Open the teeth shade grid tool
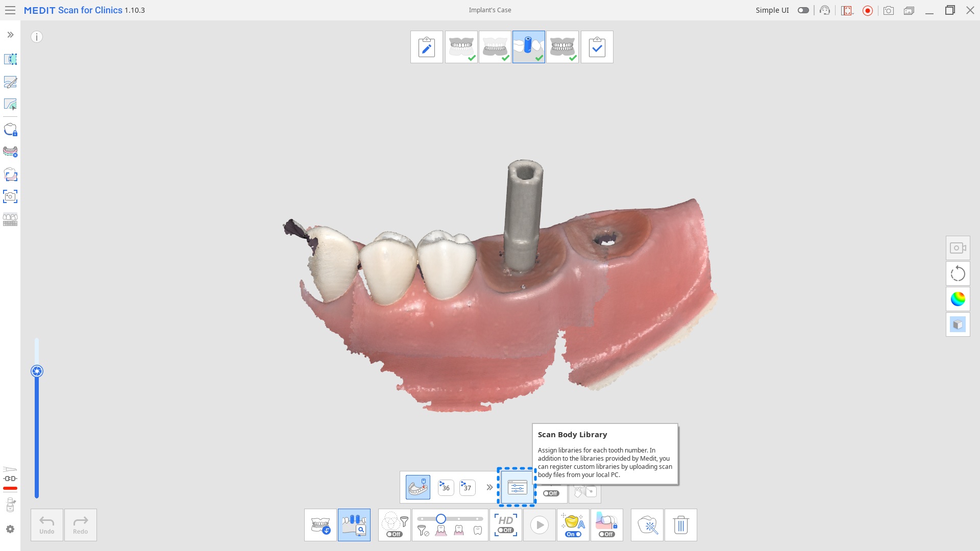 [10, 219]
